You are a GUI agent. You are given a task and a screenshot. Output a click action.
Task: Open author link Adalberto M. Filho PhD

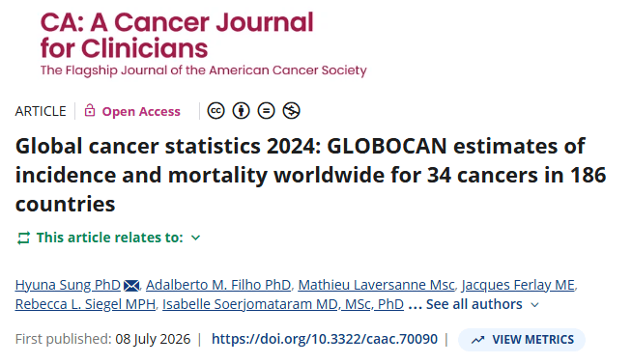tap(218, 285)
